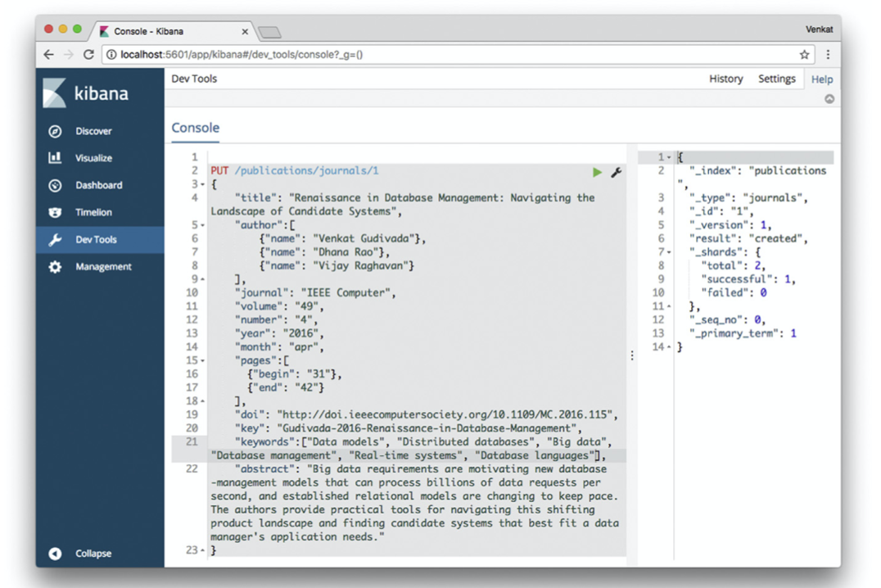Go back with the browser back arrow
The image size is (881, 588).
tap(49, 55)
